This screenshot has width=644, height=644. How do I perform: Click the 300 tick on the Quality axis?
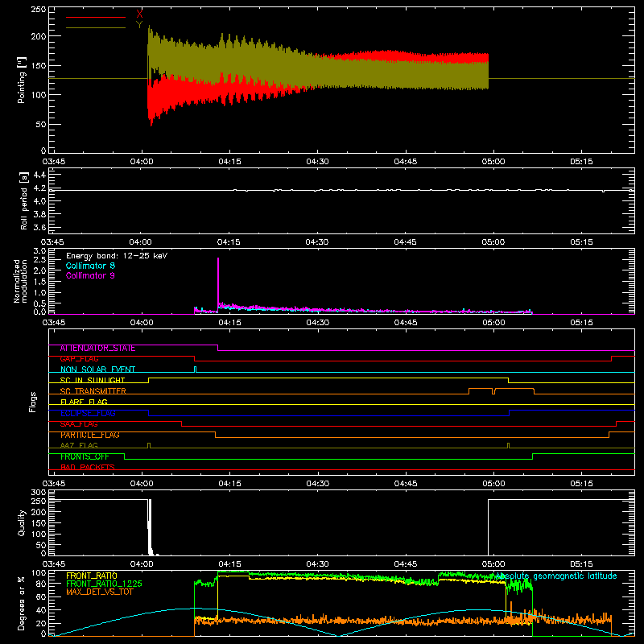click(39, 493)
